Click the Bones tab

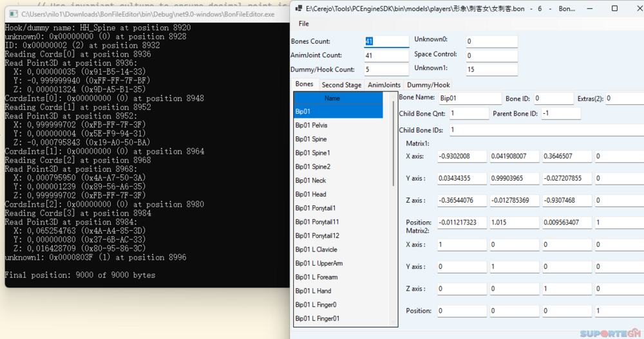pos(304,84)
